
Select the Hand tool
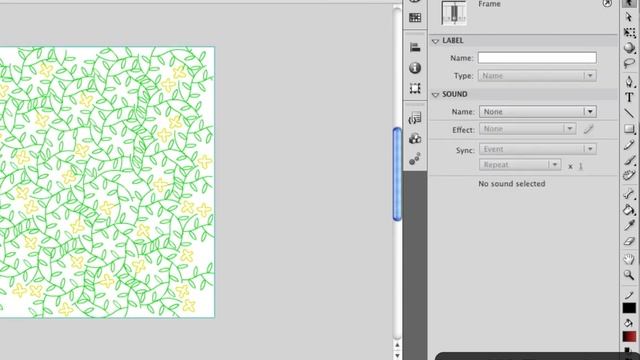coord(629,259)
